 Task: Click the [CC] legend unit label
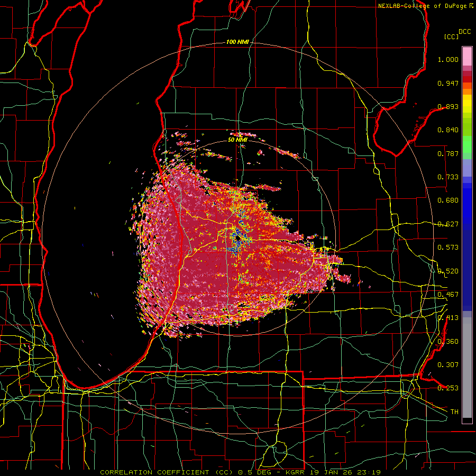451,36
